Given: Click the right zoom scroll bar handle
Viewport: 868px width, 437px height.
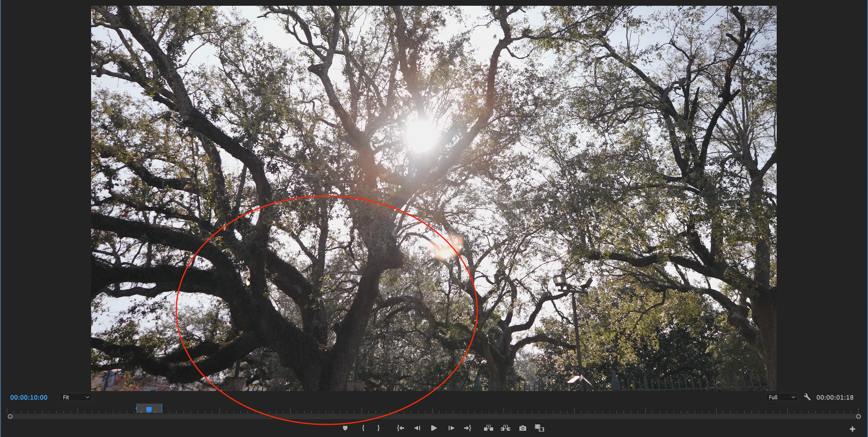Looking at the screenshot, I should pos(858,416).
